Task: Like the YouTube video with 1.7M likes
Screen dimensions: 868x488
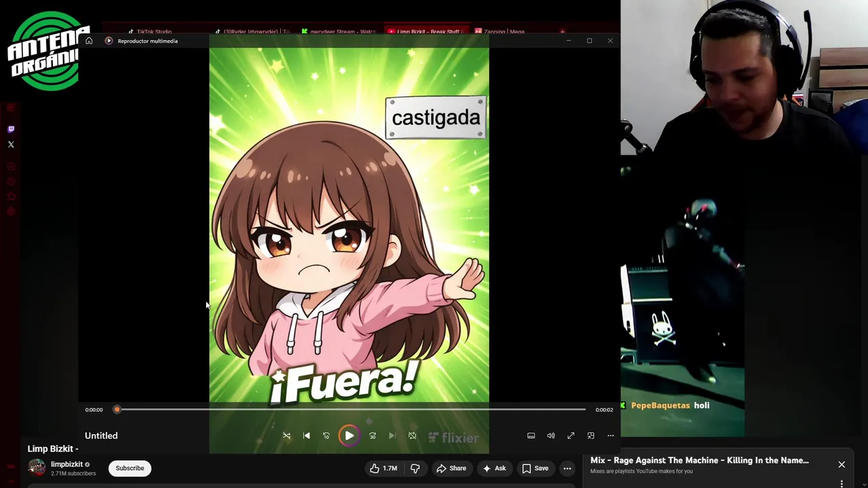Action: coord(383,468)
